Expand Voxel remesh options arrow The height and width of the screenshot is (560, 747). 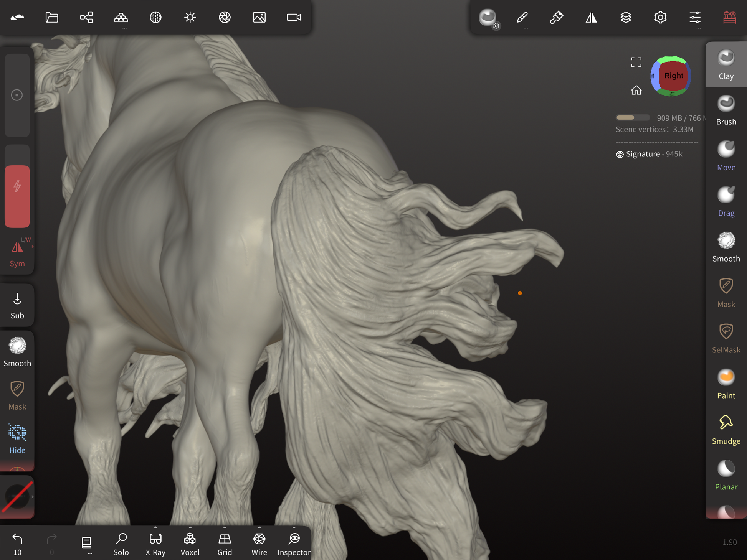(x=190, y=527)
